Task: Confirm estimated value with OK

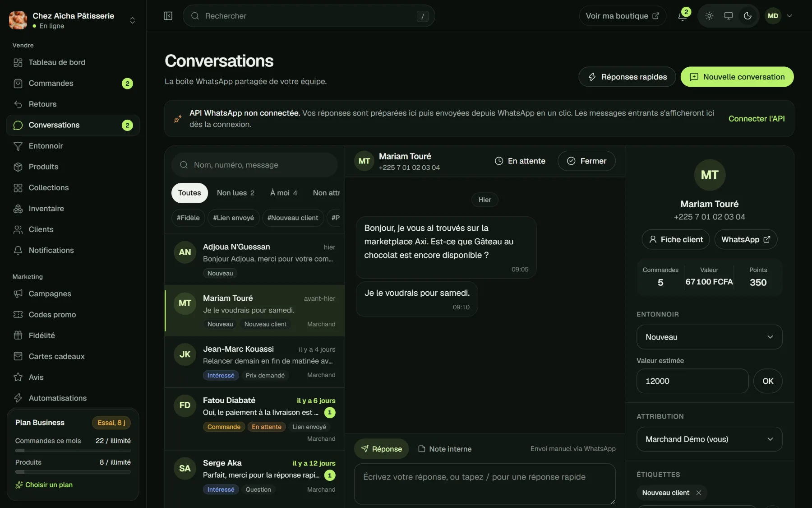Action: coord(768,381)
